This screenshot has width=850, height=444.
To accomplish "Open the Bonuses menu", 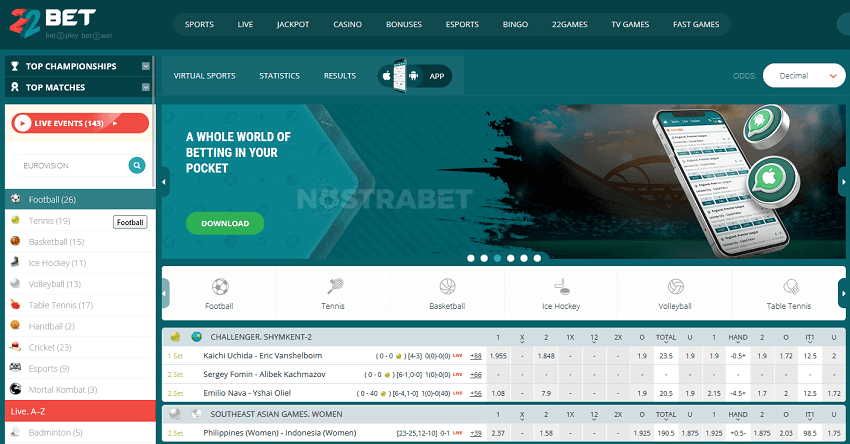I will [x=404, y=24].
